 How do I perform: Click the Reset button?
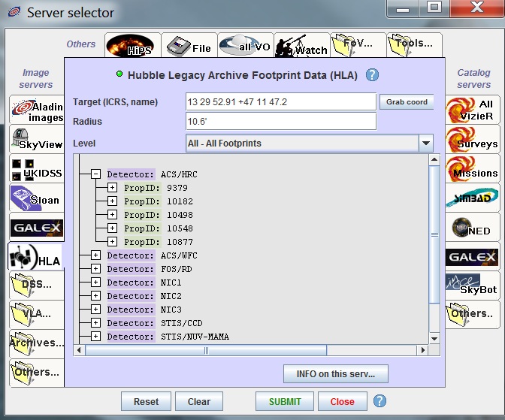point(146,402)
